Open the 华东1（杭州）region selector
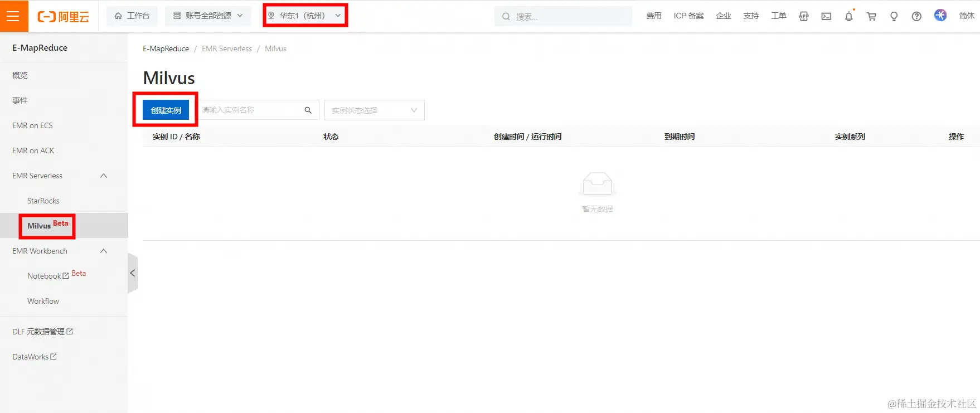This screenshot has width=980, height=413. tap(305, 16)
